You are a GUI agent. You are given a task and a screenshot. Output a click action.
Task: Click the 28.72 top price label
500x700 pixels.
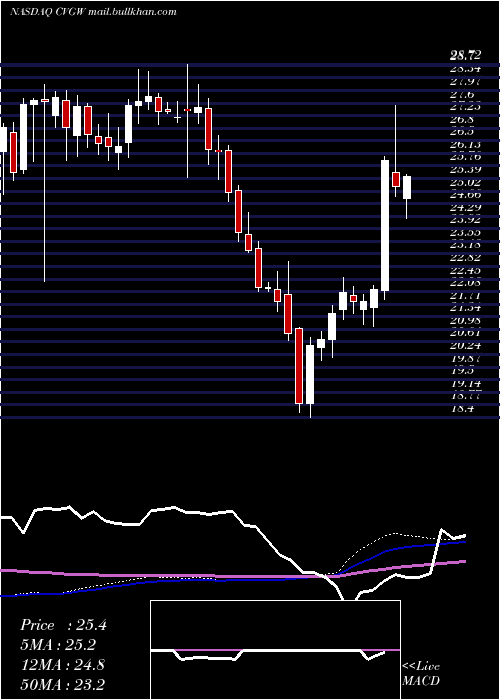(465, 55)
